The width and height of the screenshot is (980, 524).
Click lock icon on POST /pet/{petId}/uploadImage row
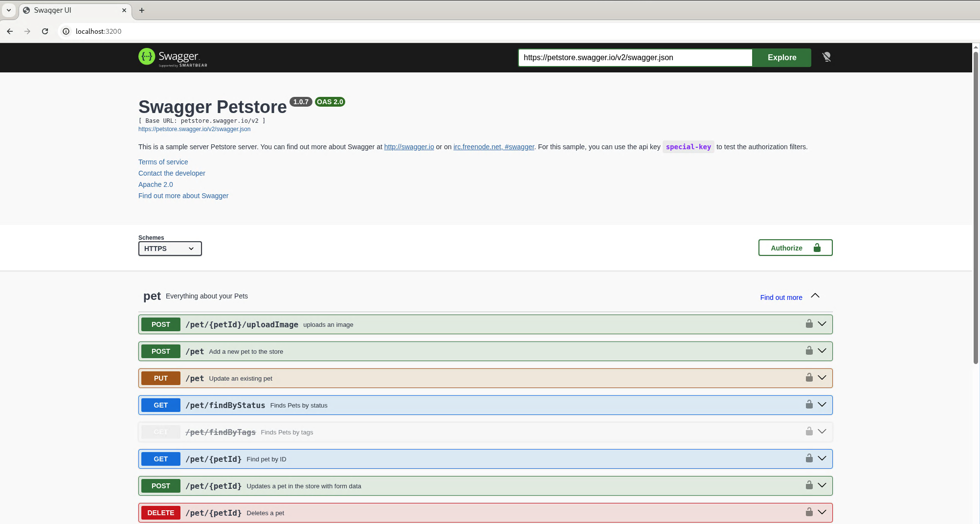809,324
